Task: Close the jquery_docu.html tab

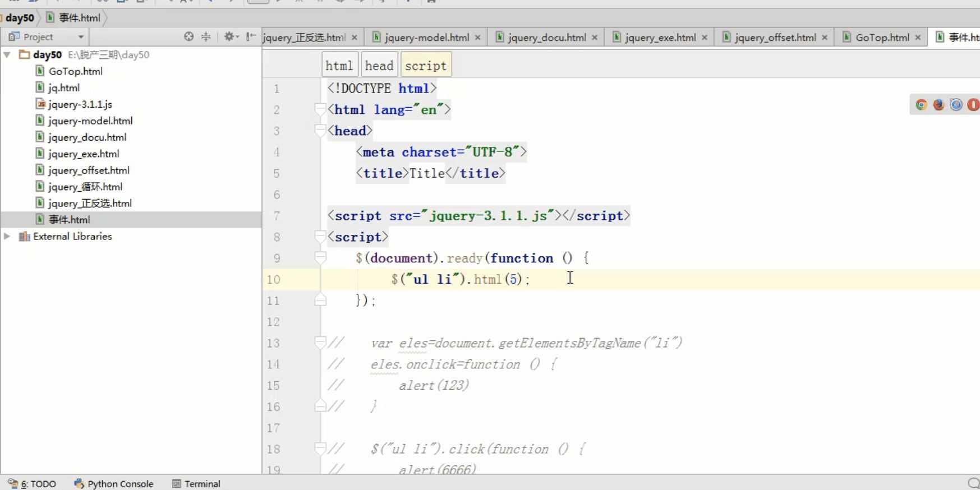Action: click(x=595, y=38)
